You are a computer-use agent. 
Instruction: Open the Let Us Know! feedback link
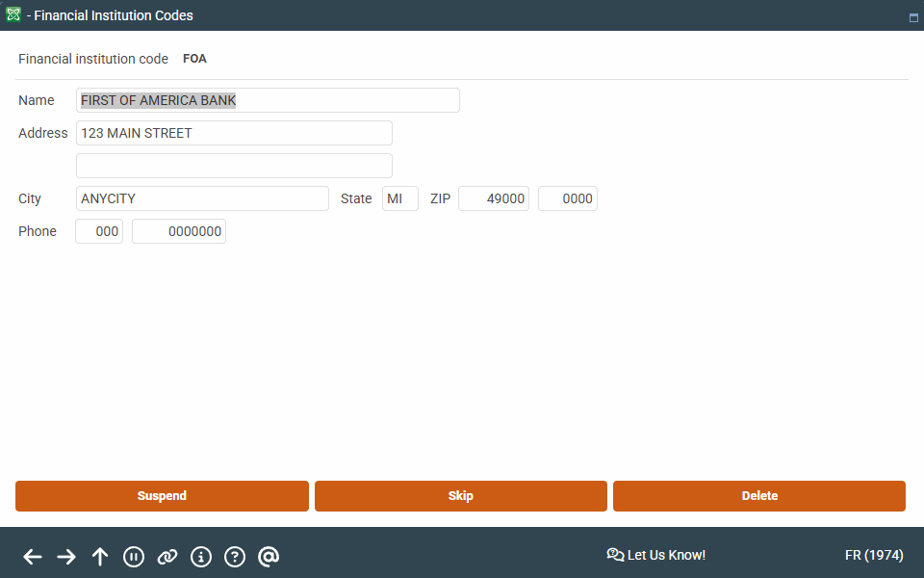click(656, 555)
